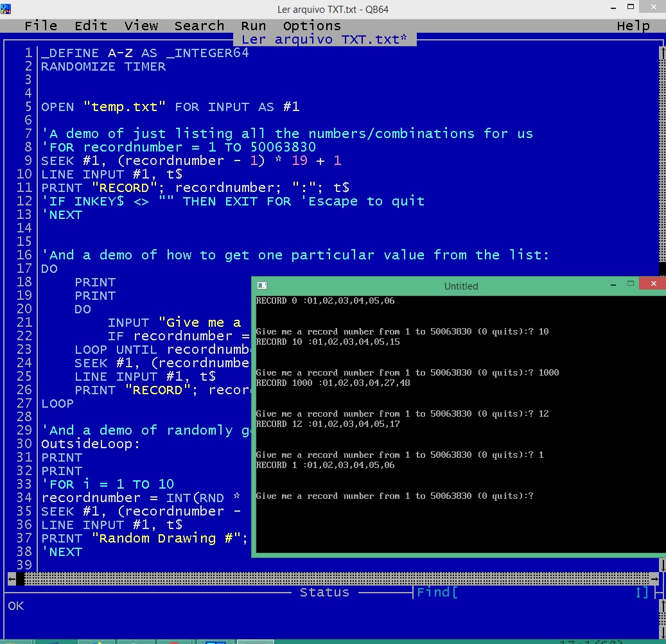The width and height of the screenshot is (666, 644).
Task: Click the horizontal scrollbar thumb
Action: (21, 579)
